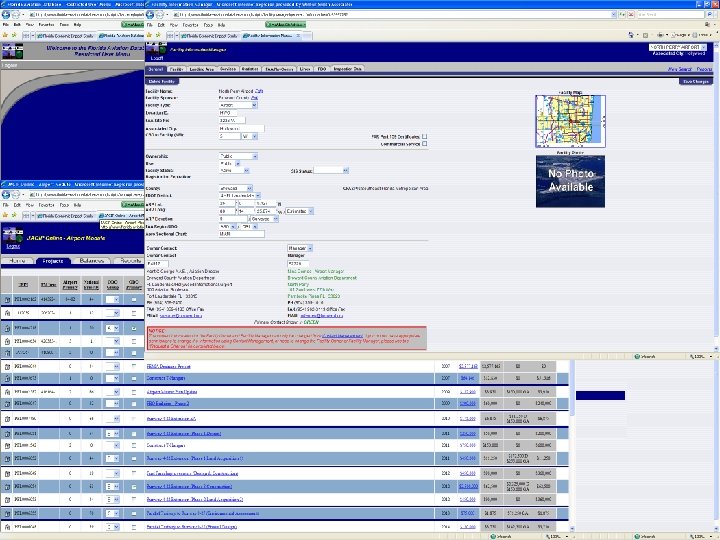This screenshot has height=540, width=720.
Task: Switch to Services tab
Action: click(x=228, y=69)
